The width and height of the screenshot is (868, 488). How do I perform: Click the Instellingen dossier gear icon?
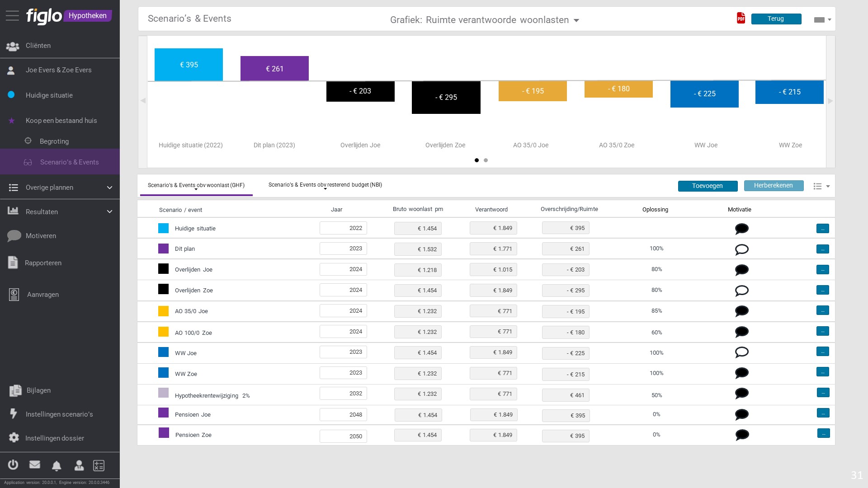[x=14, y=438]
